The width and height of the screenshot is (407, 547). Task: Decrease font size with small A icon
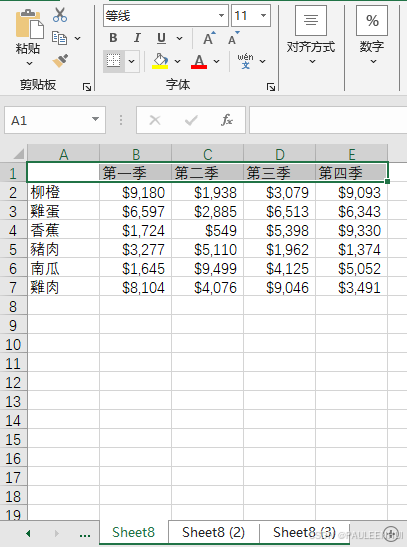233,38
